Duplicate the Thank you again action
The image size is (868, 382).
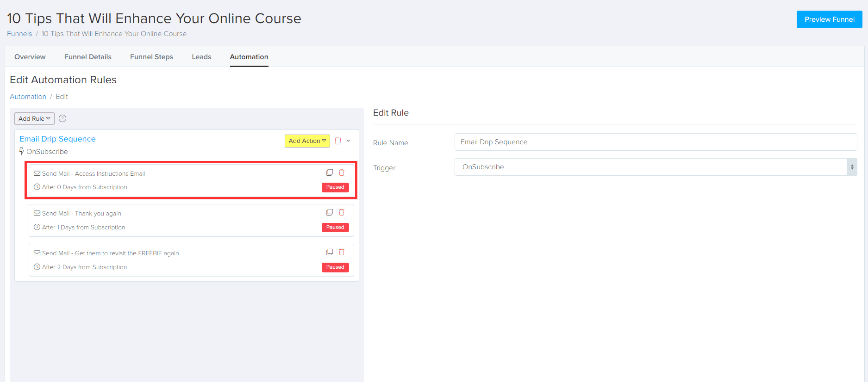click(x=330, y=212)
